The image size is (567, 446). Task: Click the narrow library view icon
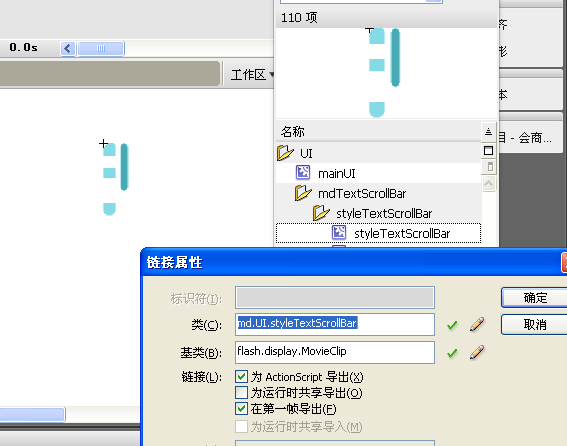pyautogui.click(x=490, y=167)
